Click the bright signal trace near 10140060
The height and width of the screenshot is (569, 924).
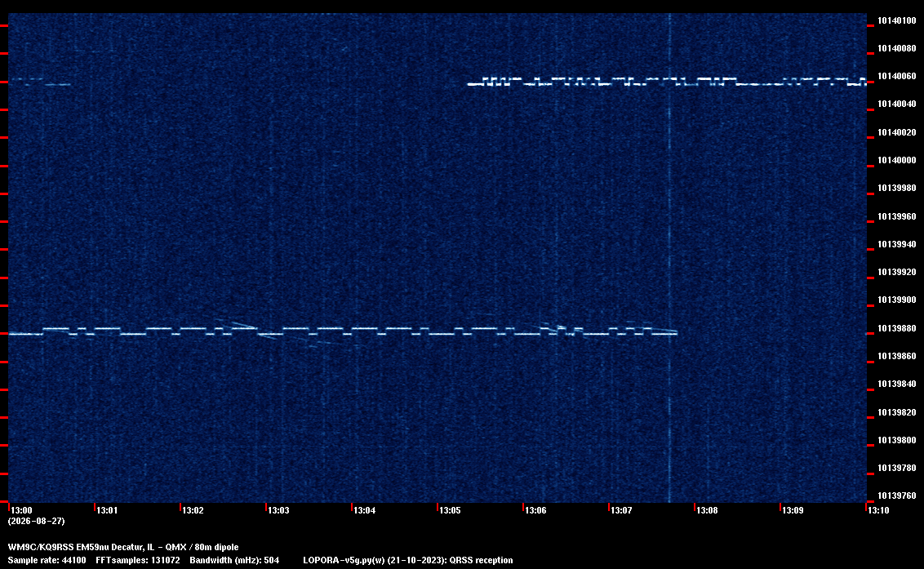tap(667, 82)
